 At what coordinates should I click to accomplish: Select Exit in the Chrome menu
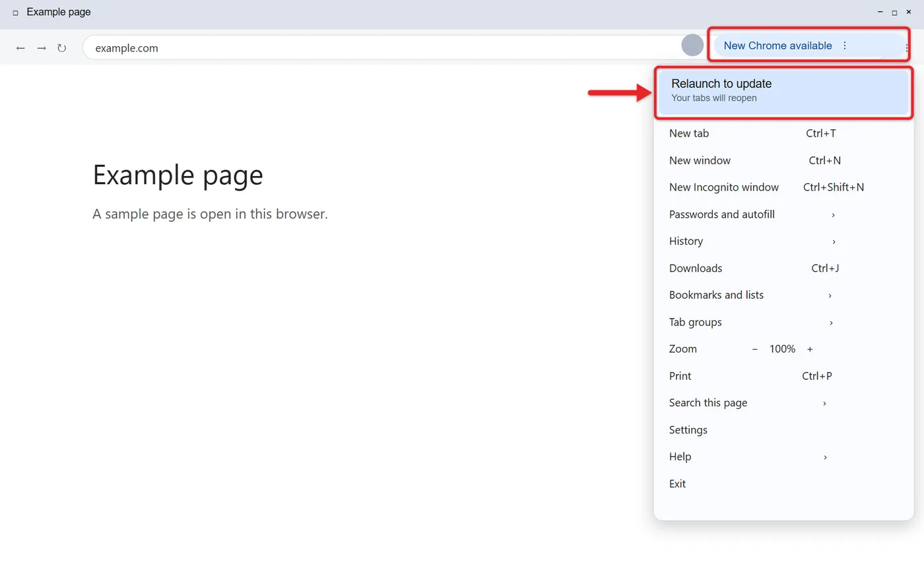click(783, 483)
